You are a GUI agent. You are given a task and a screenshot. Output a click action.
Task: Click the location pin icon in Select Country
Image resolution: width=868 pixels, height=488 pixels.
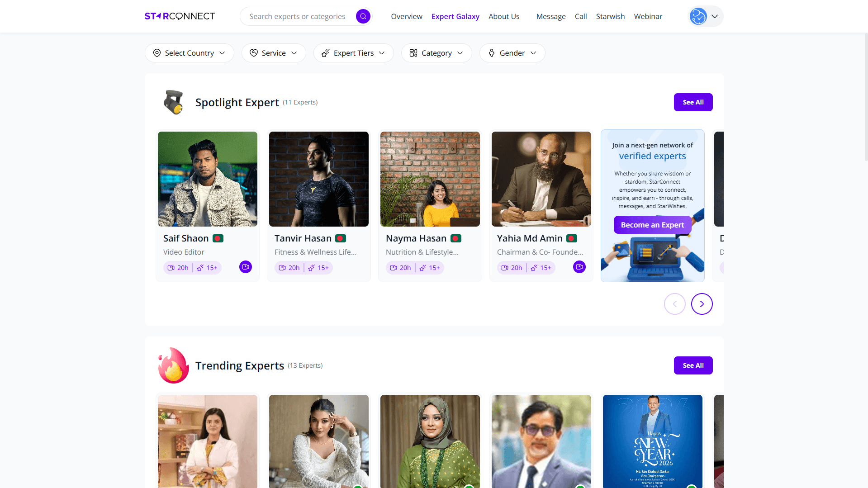pos(157,53)
